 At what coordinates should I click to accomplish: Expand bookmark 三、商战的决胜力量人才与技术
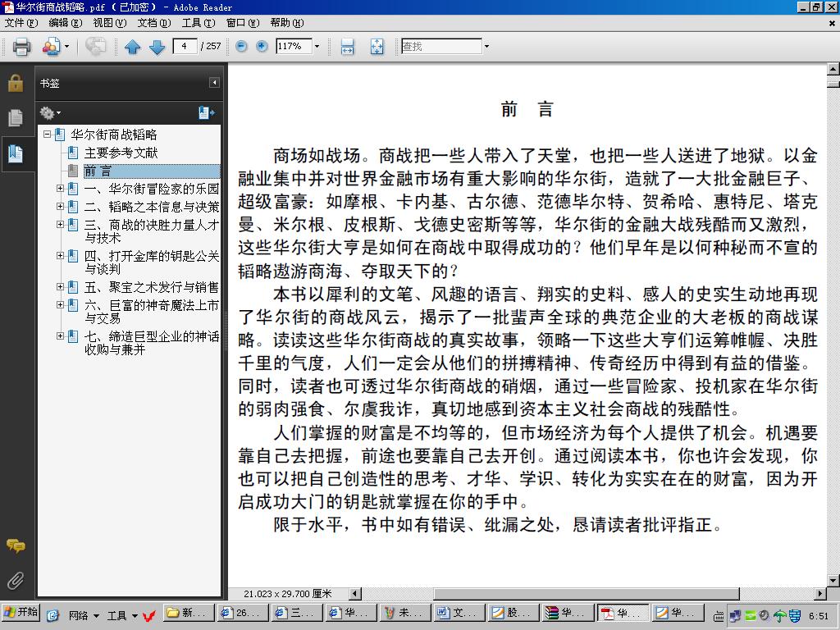coord(61,225)
